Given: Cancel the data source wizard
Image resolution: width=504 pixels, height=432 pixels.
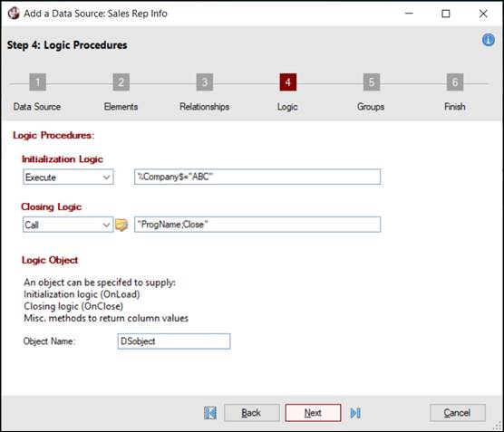Looking at the screenshot, I should (x=458, y=413).
